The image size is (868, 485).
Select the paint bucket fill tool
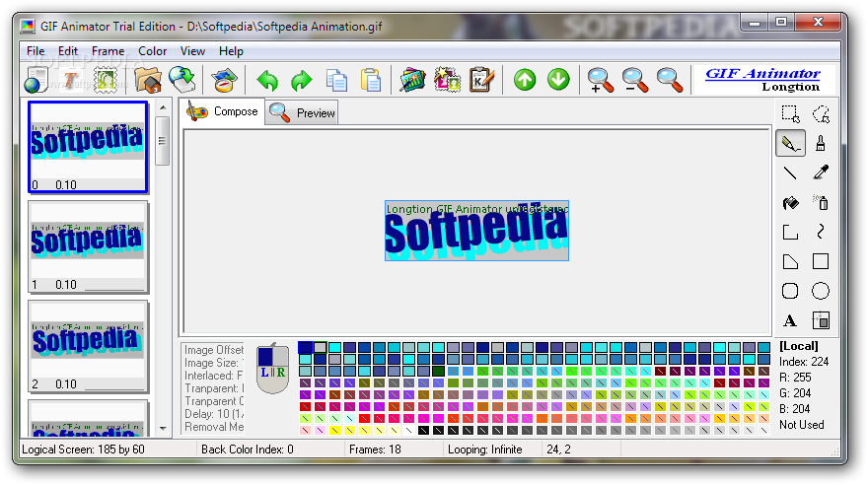pyautogui.click(x=790, y=203)
